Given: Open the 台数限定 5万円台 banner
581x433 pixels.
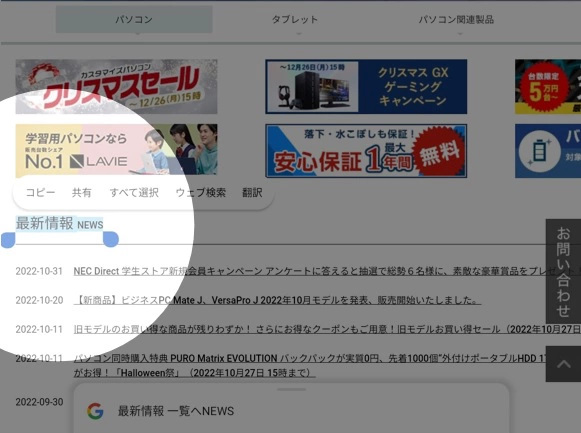Looking at the screenshot, I should point(548,86).
